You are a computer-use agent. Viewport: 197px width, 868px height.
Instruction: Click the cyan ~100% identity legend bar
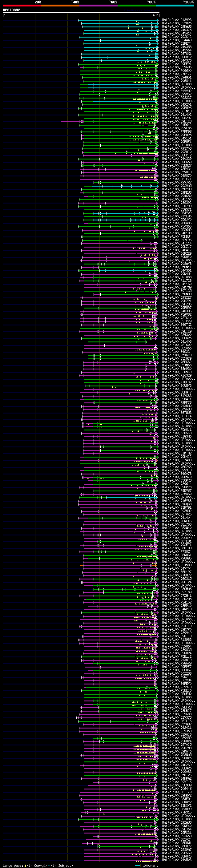coord(175,6)
